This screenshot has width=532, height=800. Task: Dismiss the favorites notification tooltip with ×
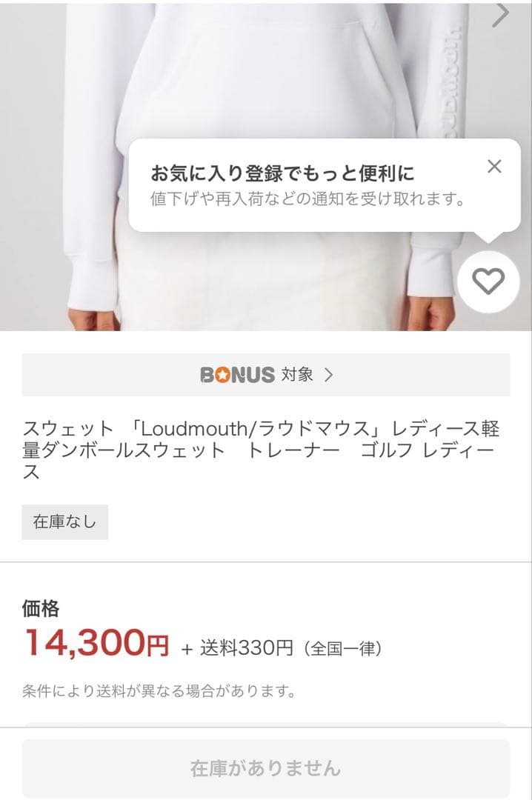pos(495,167)
